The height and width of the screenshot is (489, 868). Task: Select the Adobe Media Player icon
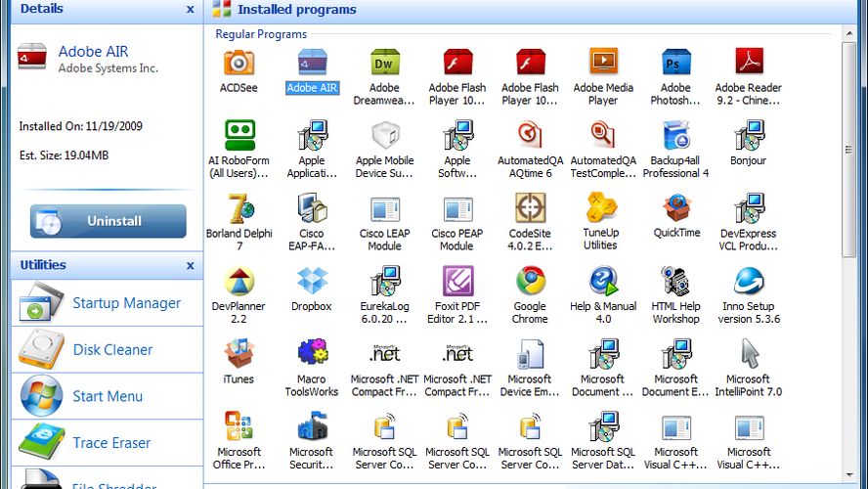coord(603,61)
